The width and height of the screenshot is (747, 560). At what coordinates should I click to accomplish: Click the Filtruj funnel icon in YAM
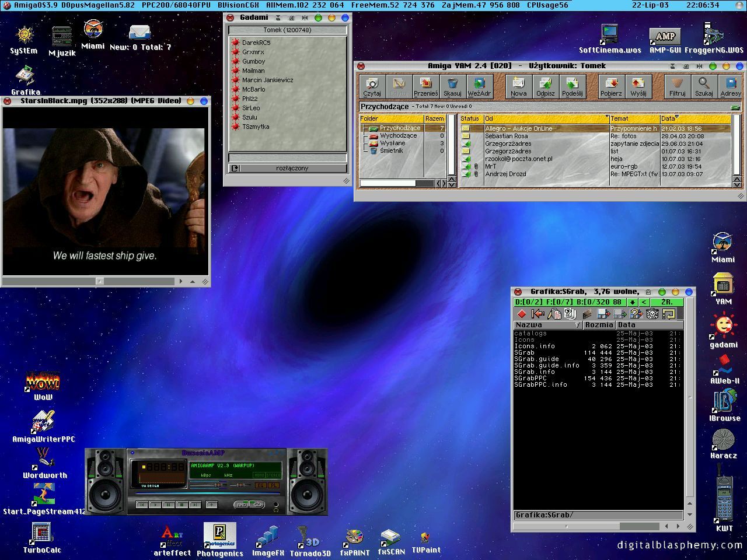coord(678,86)
